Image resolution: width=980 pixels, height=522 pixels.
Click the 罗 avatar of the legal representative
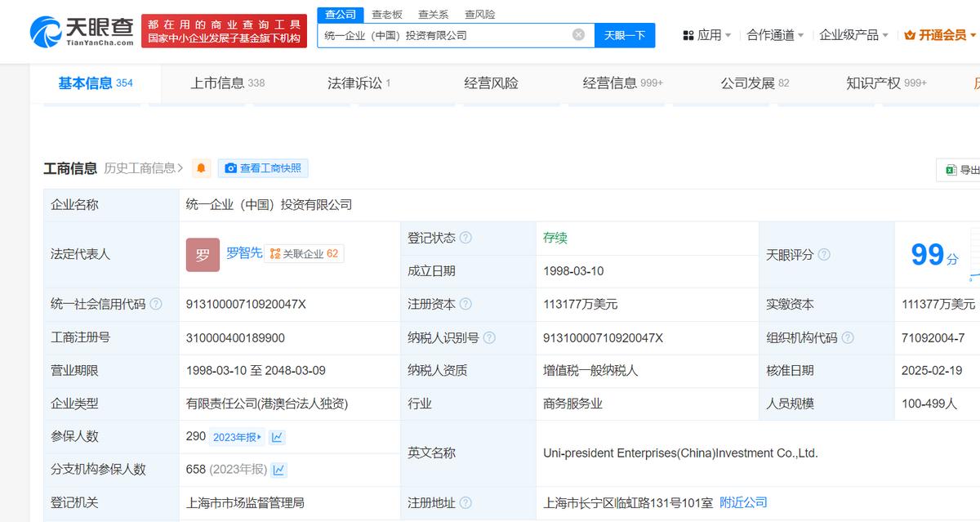coord(203,255)
